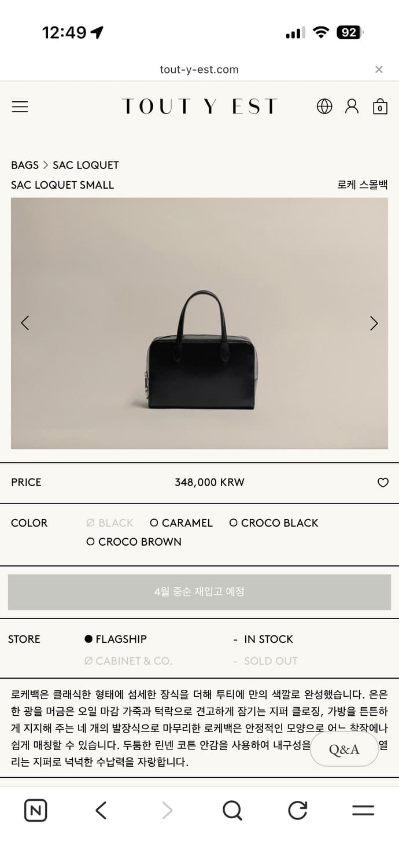Go back in browser toolbar
399x868 pixels.
[x=101, y=810]
